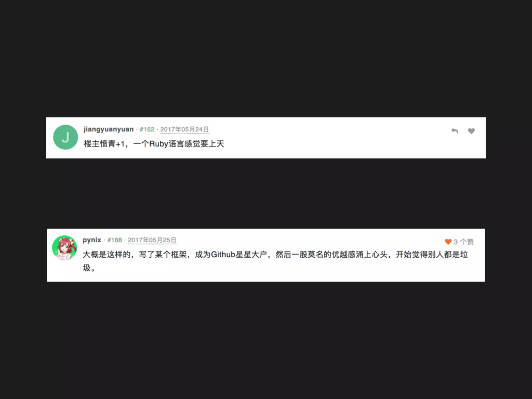The image size is (532, 399).
Task: Like jiangyuanyuan's comment with the gray heart
Action: point(471,131)
